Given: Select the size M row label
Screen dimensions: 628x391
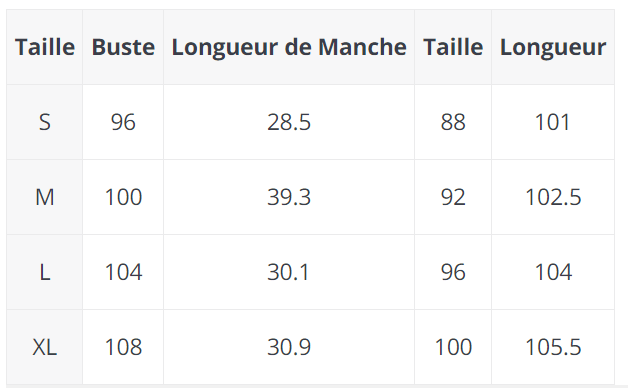Looking at the screenshot, I should 44,197.
